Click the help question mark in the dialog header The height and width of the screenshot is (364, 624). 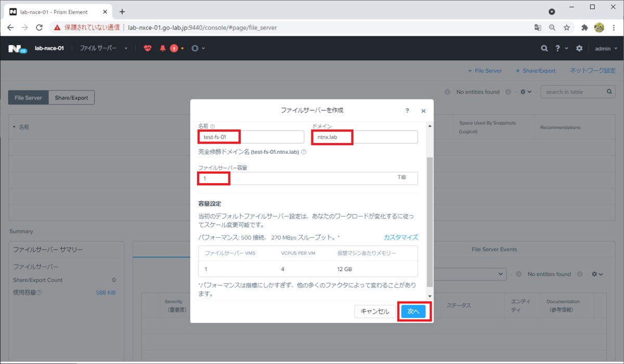click(407, 111)
